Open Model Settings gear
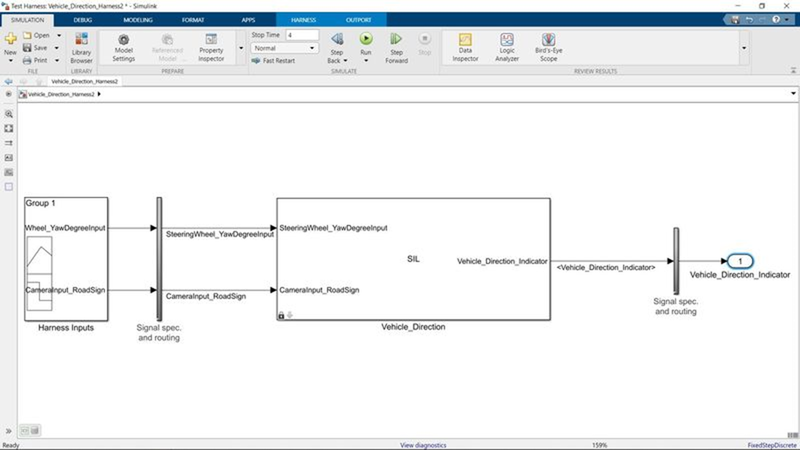The height and width of the screenshot is (450, 800). click(123, 48)
